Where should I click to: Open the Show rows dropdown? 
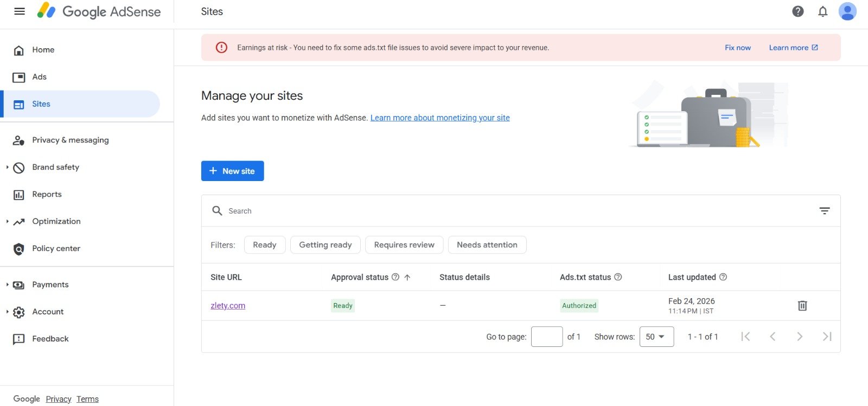click(x=656, y=337)
